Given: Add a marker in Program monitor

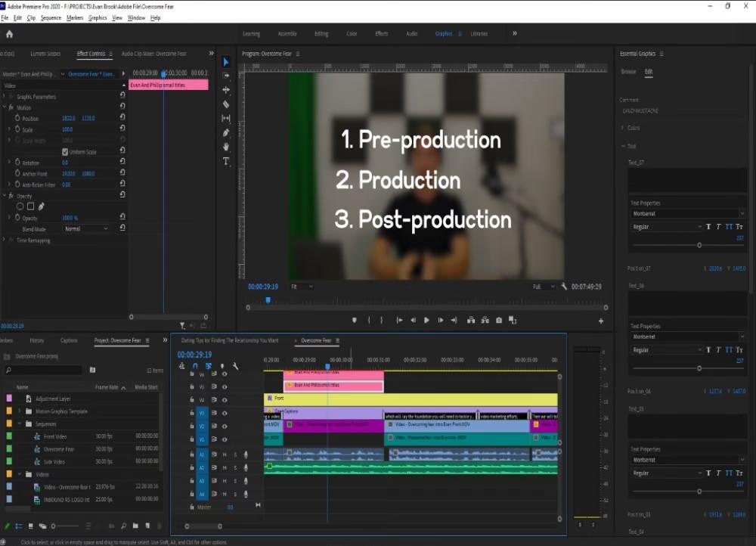Looking at the screenshot, I should pyautogui.click(x=355, y=321).
